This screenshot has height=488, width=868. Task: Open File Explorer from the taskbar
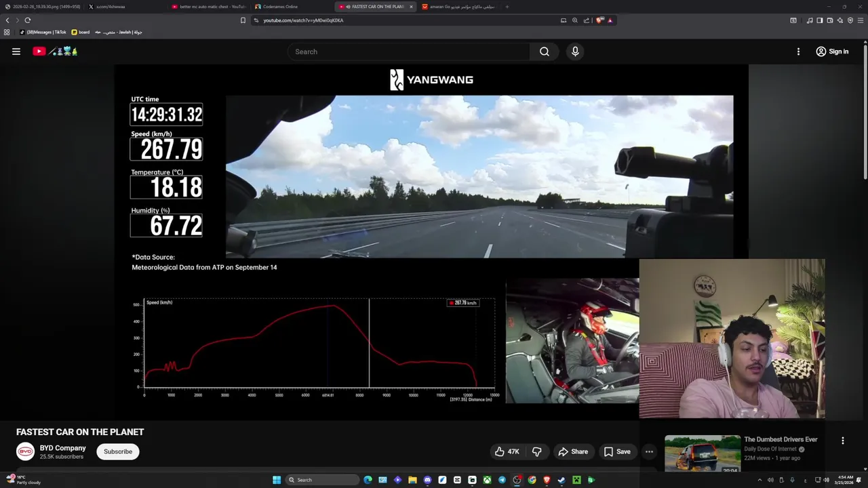412,480
